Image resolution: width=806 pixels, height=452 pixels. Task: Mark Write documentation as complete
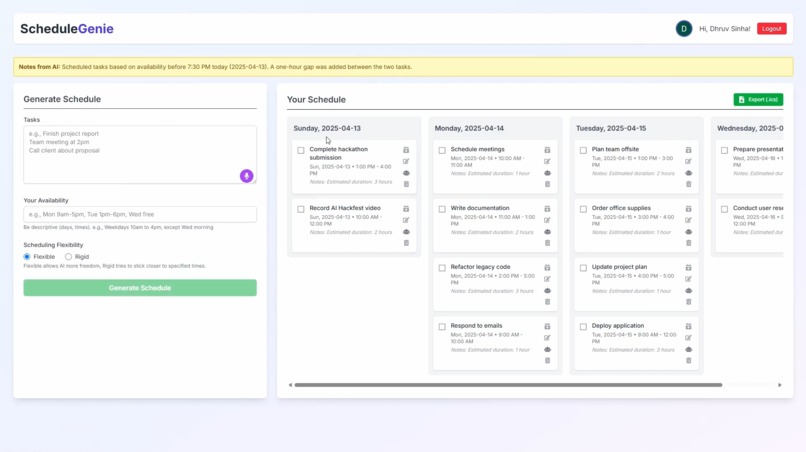442,209
